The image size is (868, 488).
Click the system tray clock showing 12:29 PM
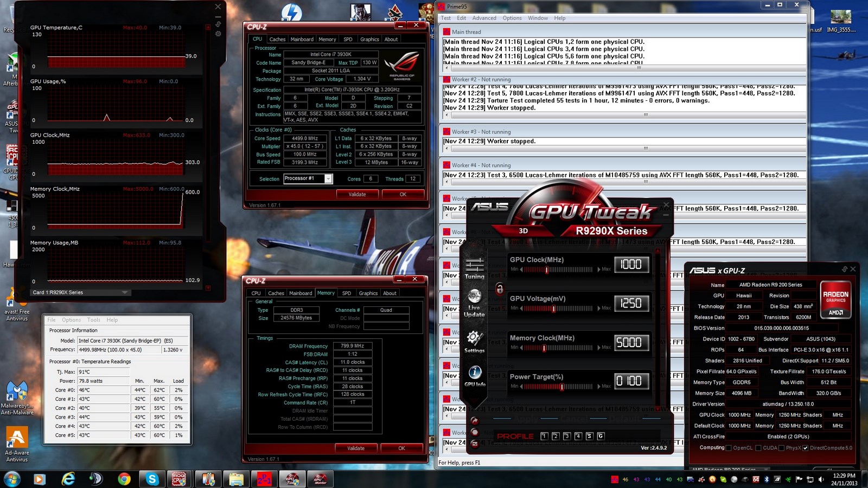pos(844,479)
